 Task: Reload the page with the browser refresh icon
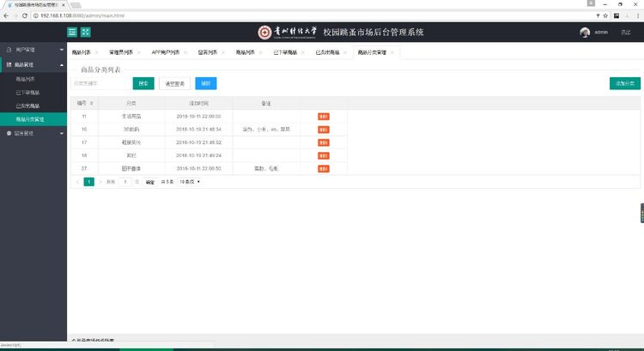pos(25,15)
